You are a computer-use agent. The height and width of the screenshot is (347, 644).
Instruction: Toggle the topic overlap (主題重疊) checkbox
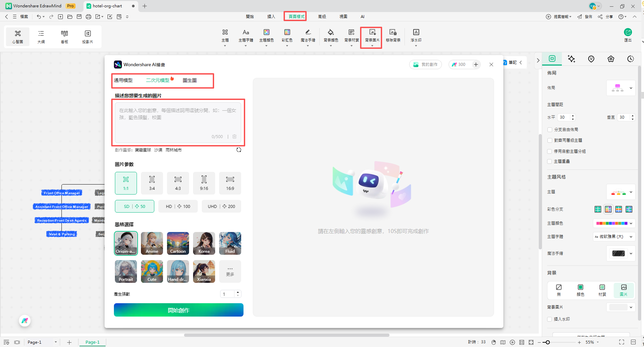point(550,161)
